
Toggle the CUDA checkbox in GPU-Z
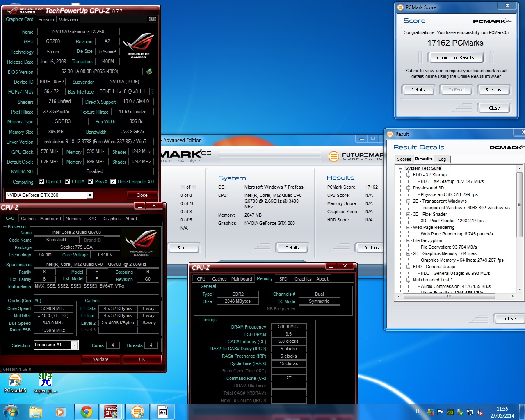[68, 181]
